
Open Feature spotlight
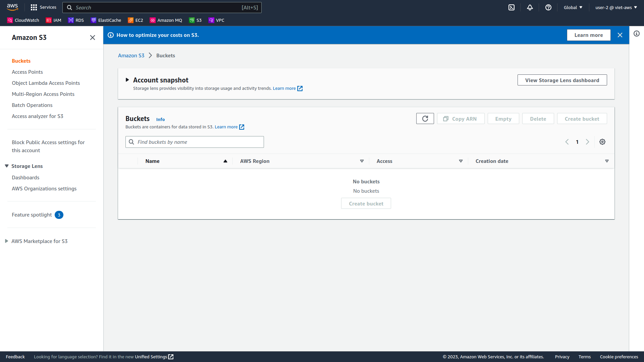32,215
